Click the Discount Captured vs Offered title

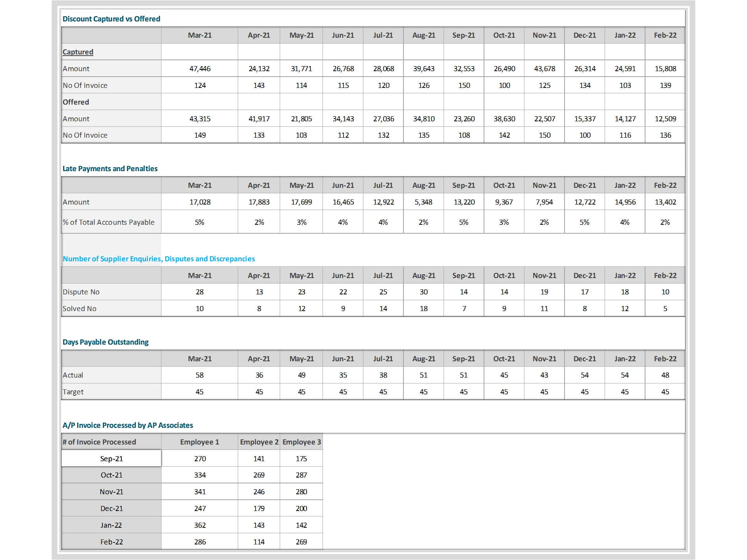(111, 19)
